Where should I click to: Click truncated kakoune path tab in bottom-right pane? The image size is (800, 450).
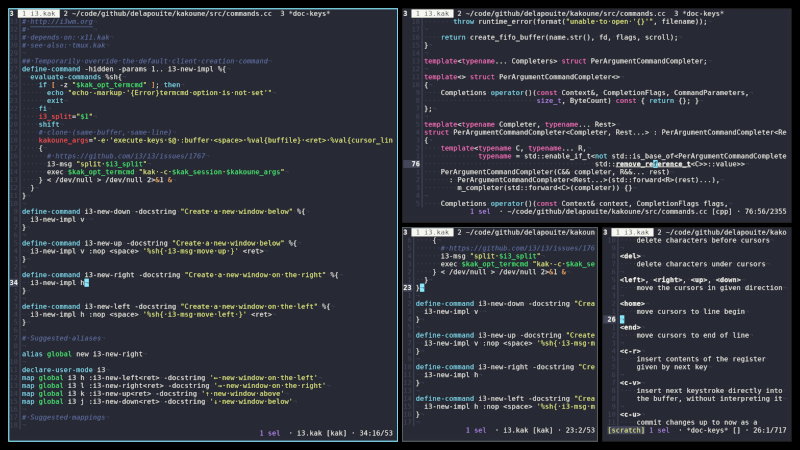pos(722,232)
